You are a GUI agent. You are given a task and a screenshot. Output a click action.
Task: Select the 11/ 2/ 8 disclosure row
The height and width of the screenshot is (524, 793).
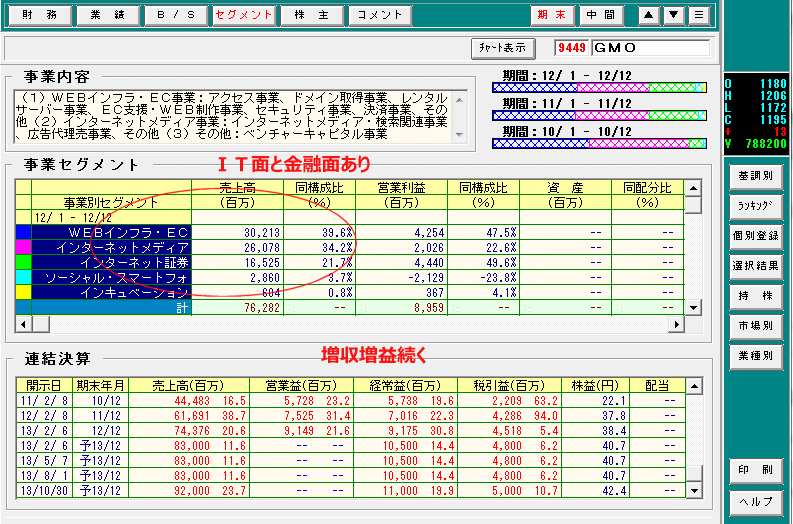click(x=351, y=401)
